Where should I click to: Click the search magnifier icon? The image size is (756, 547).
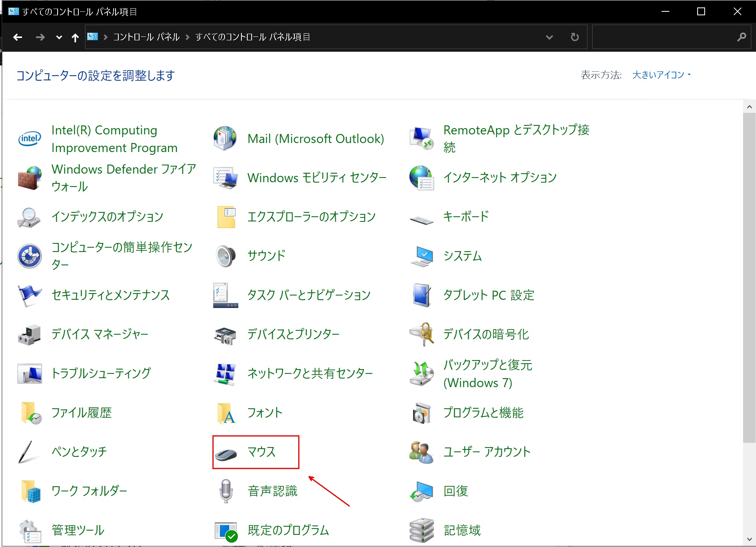(741, 37)
